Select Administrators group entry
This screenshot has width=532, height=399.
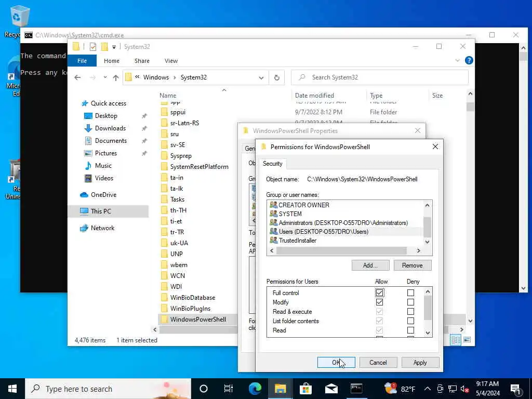[343, 223]
